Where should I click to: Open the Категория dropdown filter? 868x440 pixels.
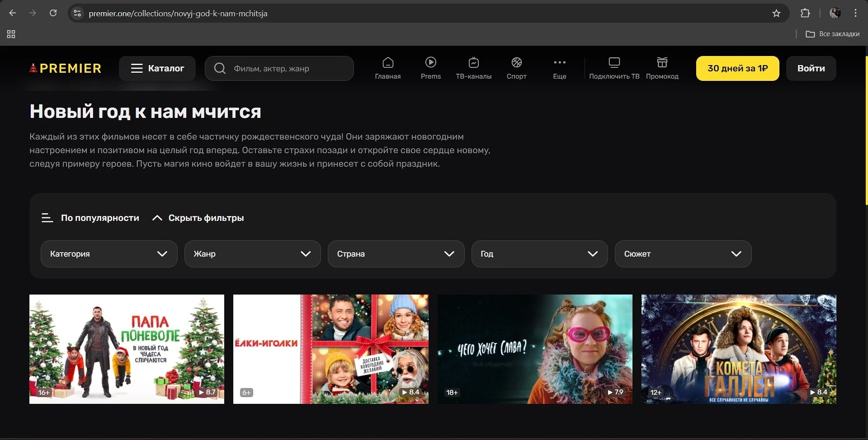click(108, 254)
